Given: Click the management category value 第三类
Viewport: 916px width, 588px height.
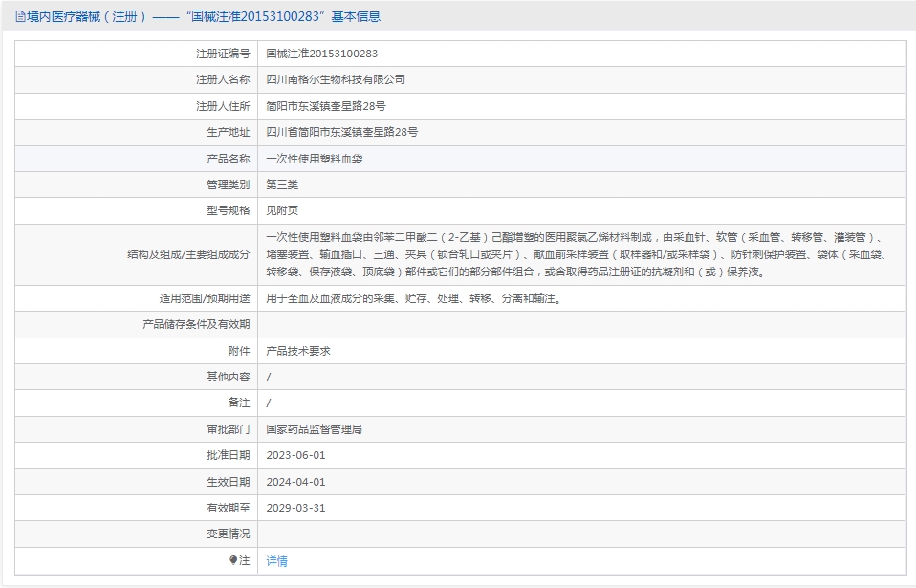Looking at the screenshot, I should 282,185.
